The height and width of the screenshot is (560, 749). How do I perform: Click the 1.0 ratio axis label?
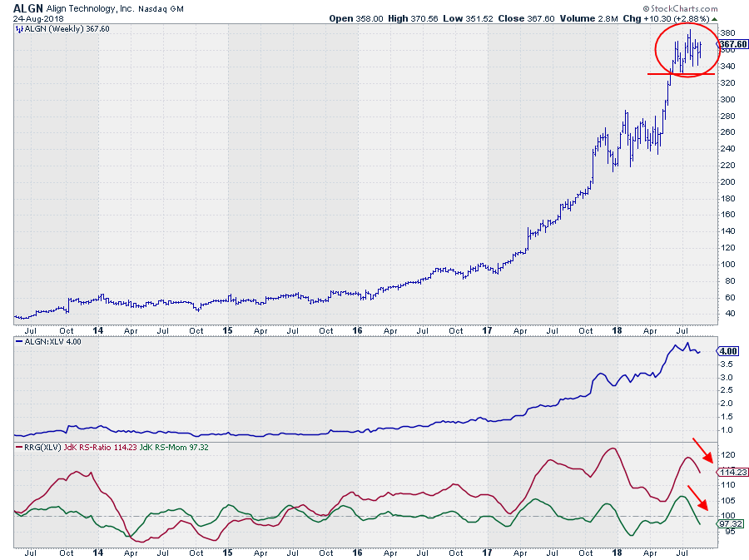click(x=727, y=430)
